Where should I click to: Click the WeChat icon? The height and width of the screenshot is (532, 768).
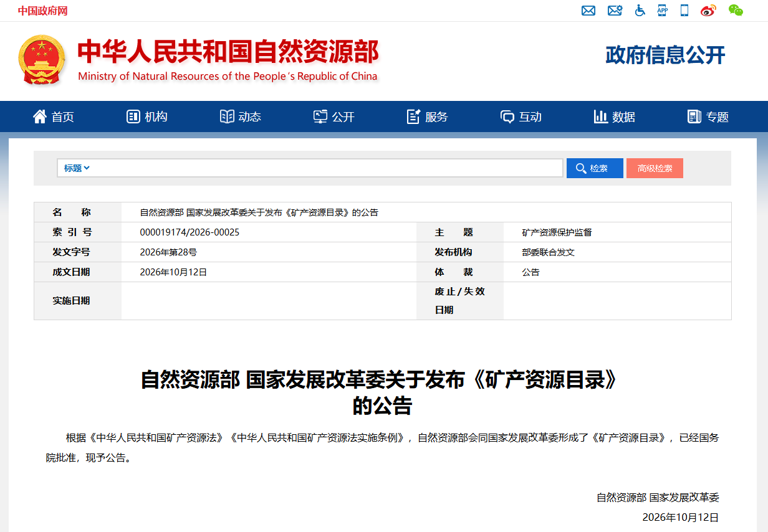tap(736, 11)
